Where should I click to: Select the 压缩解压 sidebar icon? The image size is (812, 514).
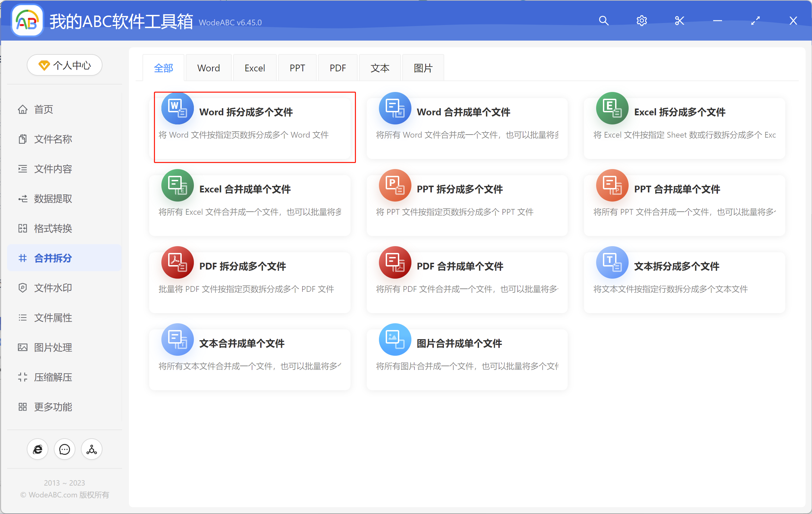(x=53, y=377)
